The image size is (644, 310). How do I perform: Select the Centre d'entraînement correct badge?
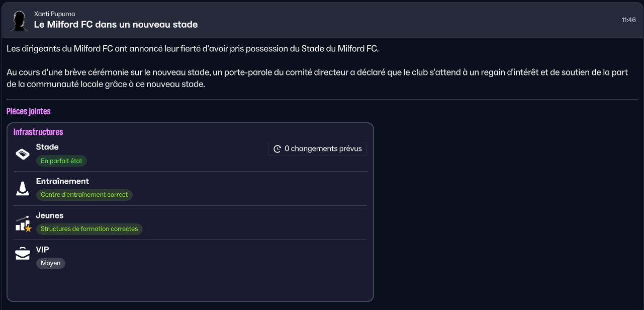[84, 195]
